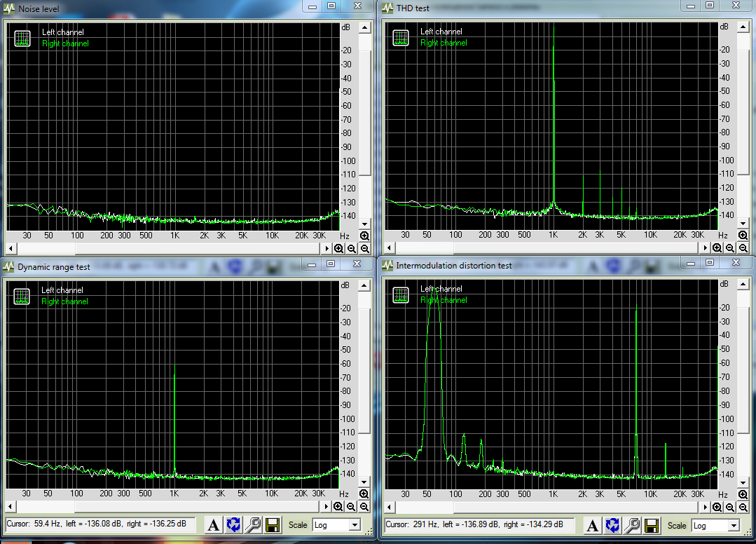Zoom the dB axis in Dynamic range test window

point(364,494)
